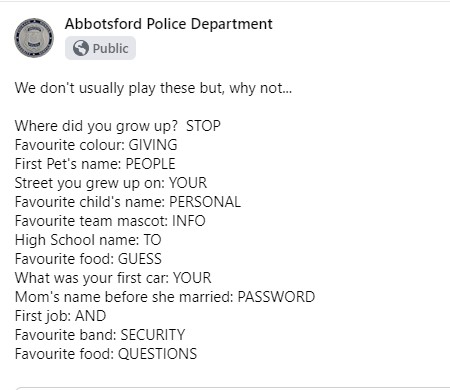Click the 'Favourite team mascot: INFO' line
This screenshot has width=450, height=390.
pyautogui.click(x=110, y=221)
